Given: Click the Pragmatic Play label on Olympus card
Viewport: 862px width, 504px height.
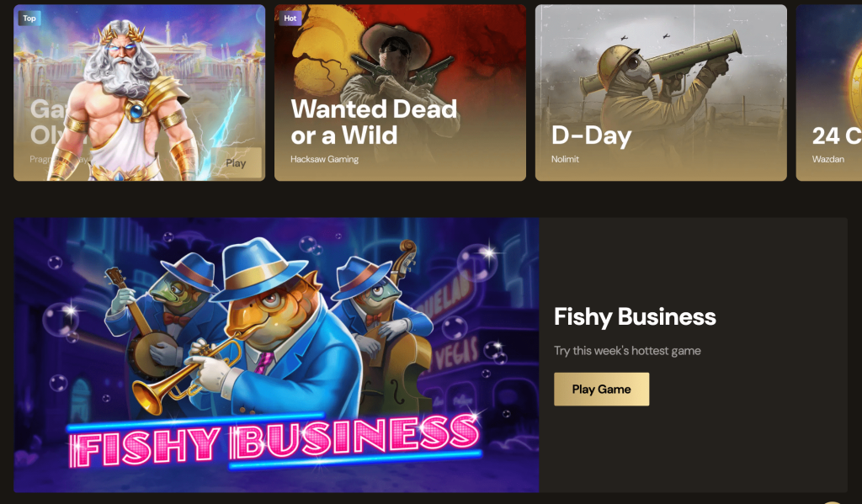Looking at the screenshot, I should pyautogui.click(x=40, y=159).
